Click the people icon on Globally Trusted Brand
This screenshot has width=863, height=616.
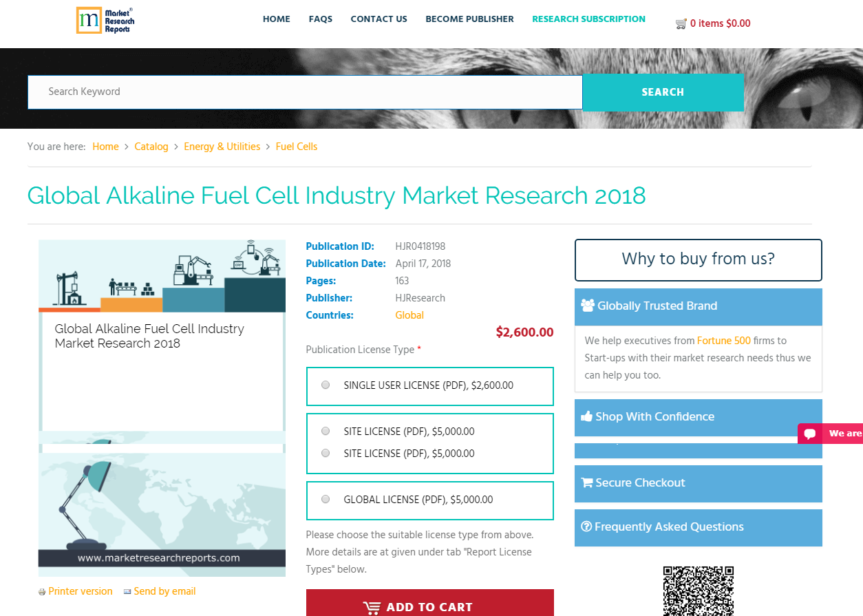click(588, 305)
